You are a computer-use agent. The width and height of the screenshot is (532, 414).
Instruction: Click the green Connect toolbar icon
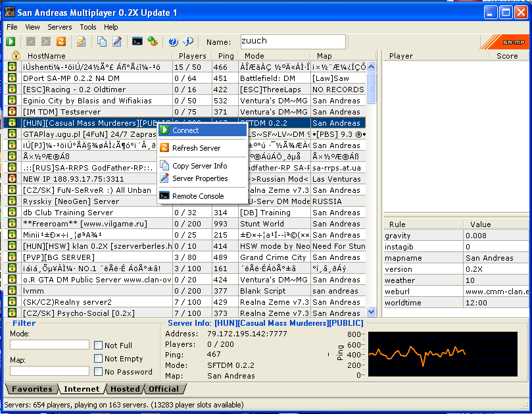click(11, 41)
